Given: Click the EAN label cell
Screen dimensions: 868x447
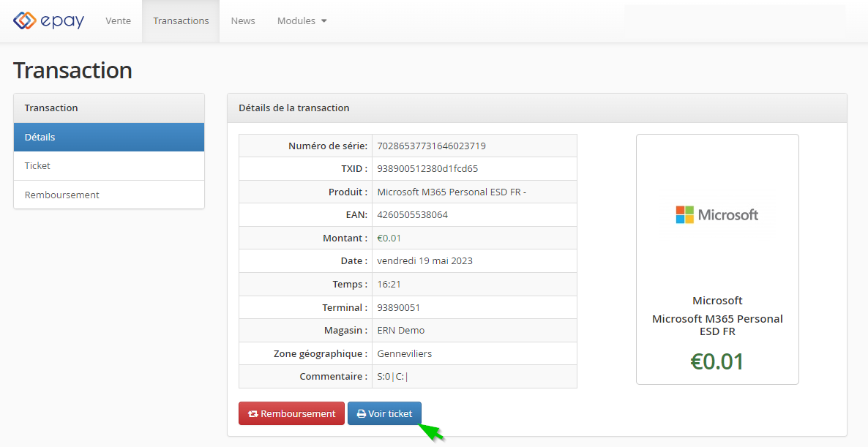Looking at the screenshot, I should [x=306, y=214].
